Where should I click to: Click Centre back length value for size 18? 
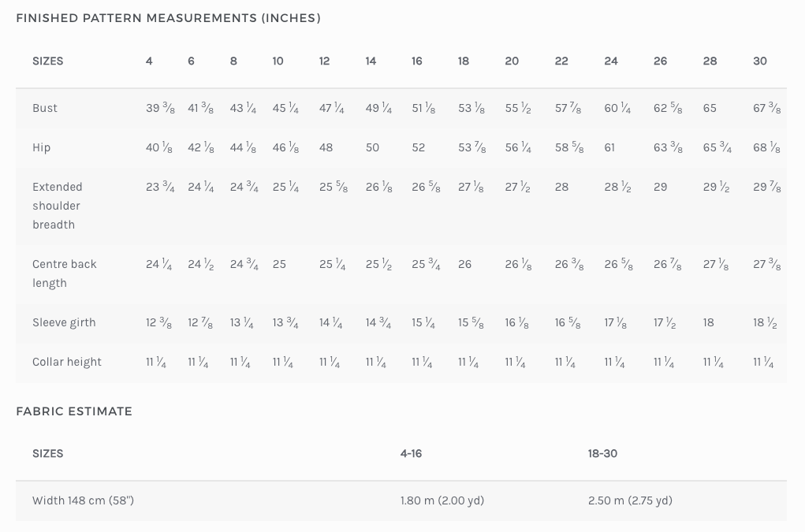point(464,264)
